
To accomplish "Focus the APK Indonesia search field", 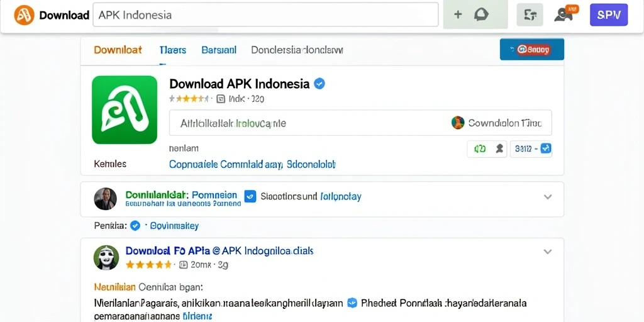I will click(265, 15).
